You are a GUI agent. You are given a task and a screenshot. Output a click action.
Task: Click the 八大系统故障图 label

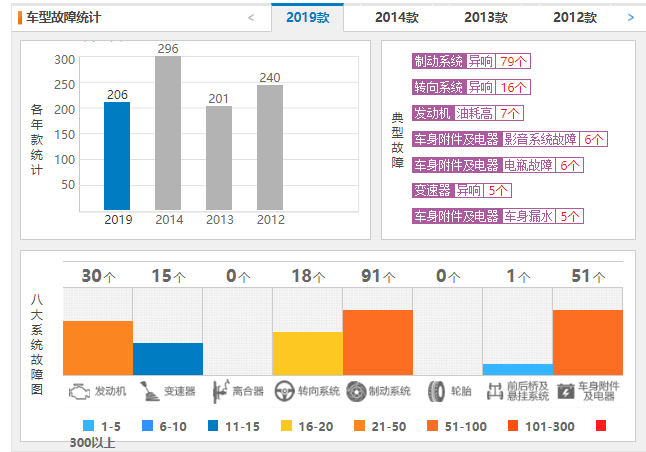pyautogui.click(x=36, y=344)
